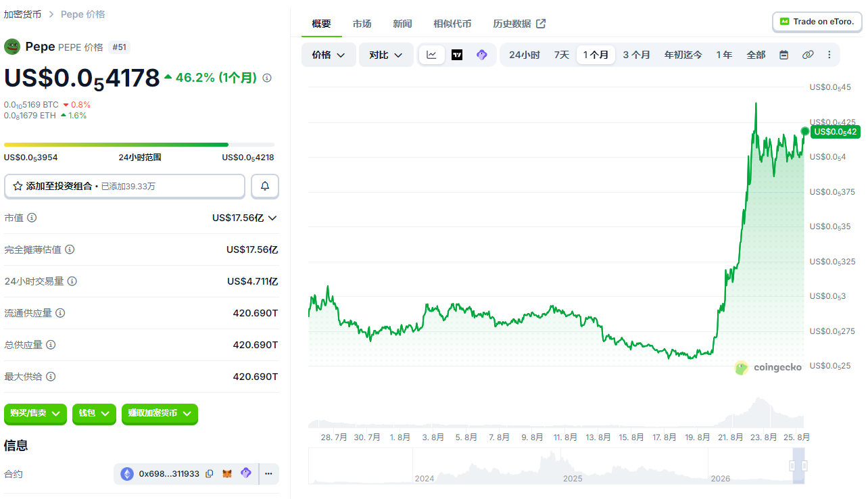Click the 2025 area in the navigator timeline

(573, 478)
